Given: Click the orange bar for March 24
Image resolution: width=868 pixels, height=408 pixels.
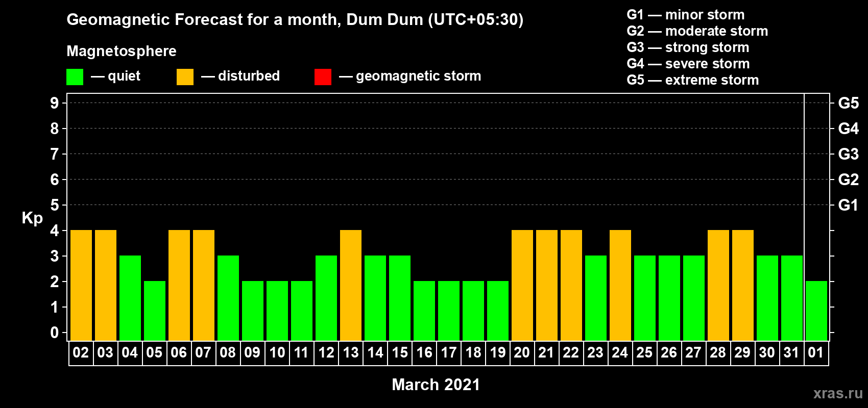Looking at the screenshot, I should click(620, 285).
